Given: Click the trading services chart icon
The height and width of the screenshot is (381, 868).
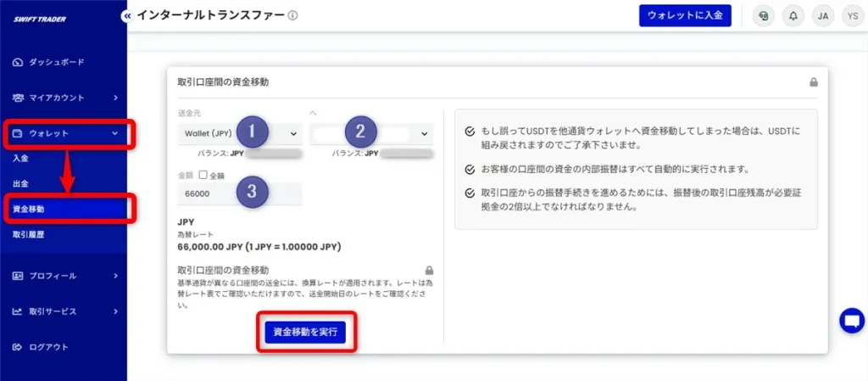Looking at the screenshot, I should click(17, 311).
